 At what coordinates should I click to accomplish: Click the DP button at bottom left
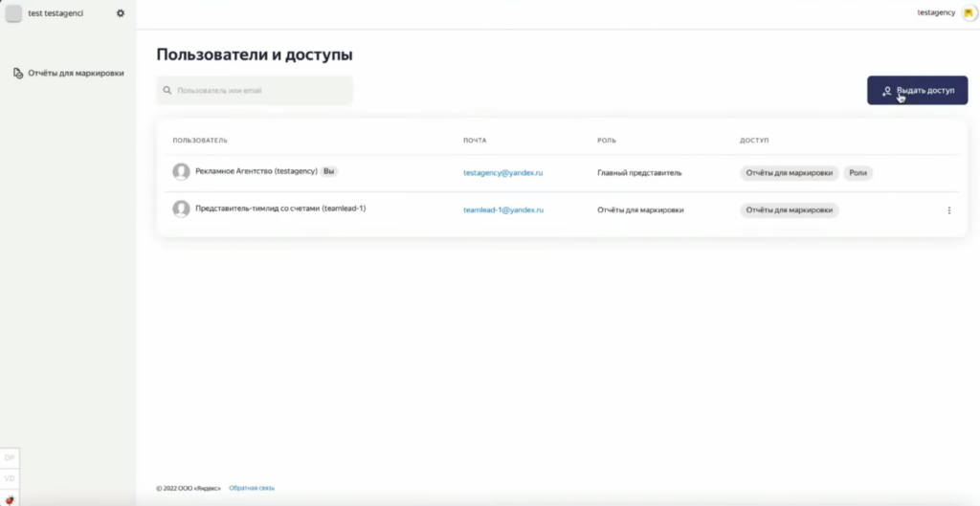point(10,458)
